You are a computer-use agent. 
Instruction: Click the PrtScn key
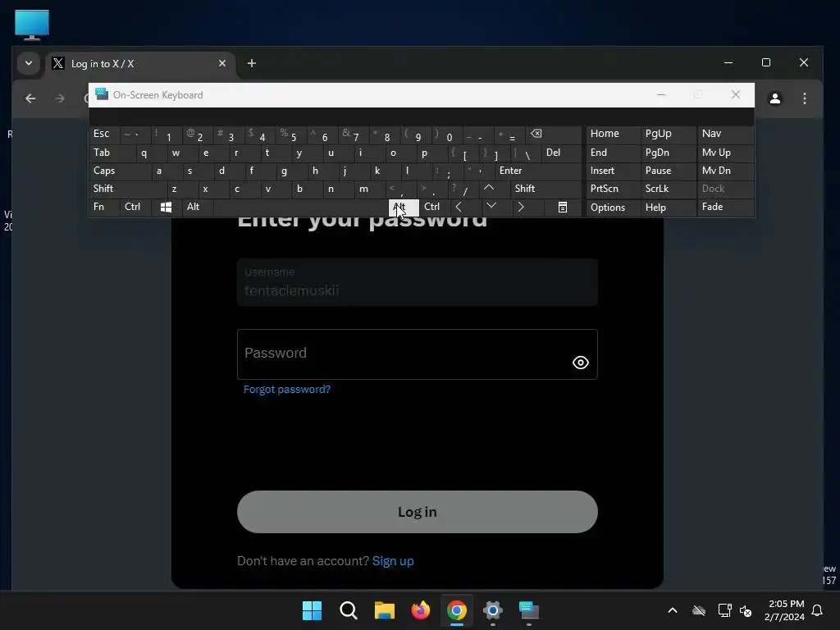click(x=613, y=189)
